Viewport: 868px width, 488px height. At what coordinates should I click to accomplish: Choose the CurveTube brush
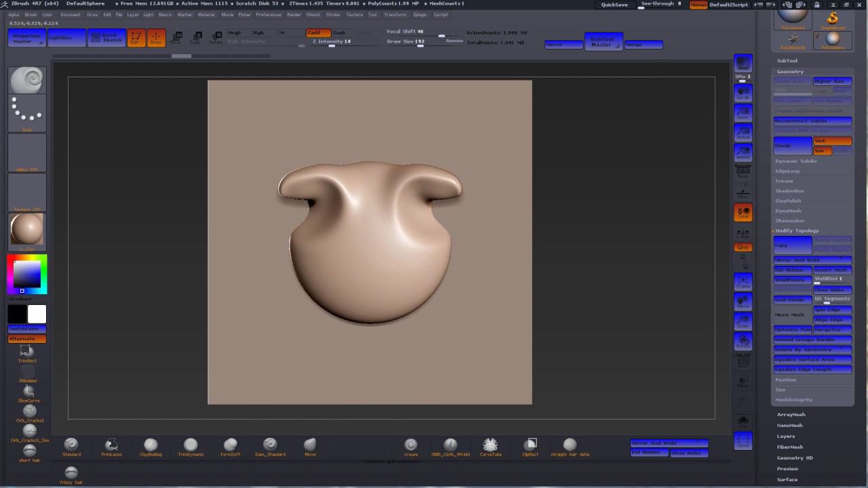point(490,445)
